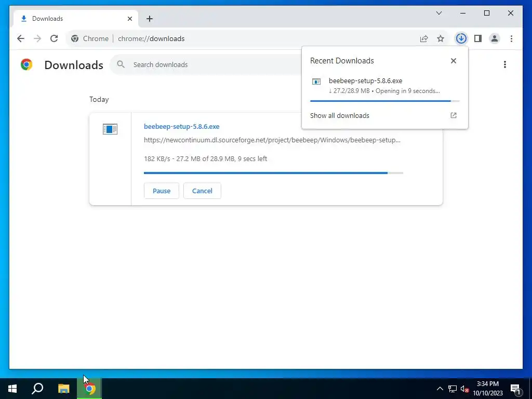Click beebeep-setup-5.8.6.exe in Recent Downloads
The height and width of the screenshot is (399, 532).
tap(365, 81)
